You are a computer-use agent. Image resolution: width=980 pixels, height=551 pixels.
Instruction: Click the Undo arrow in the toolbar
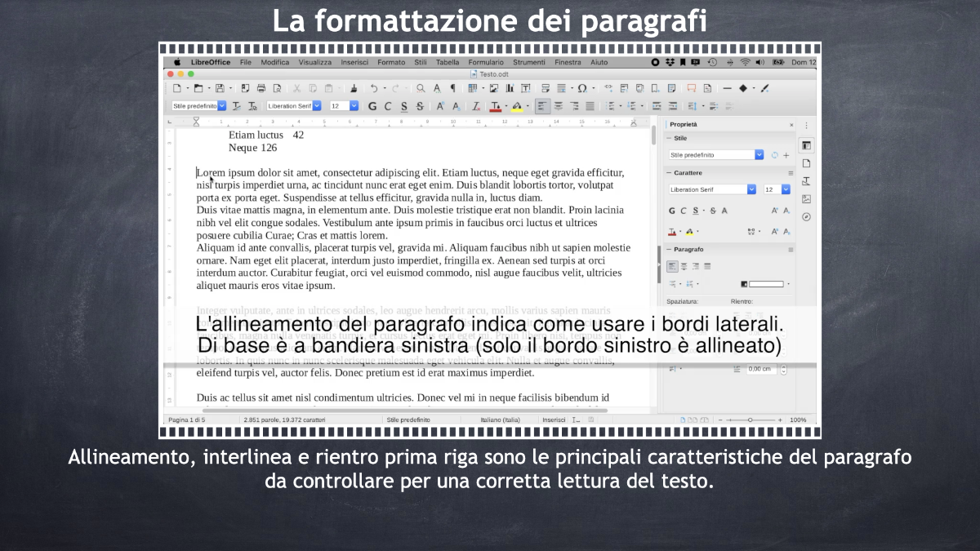pos(374,88)
